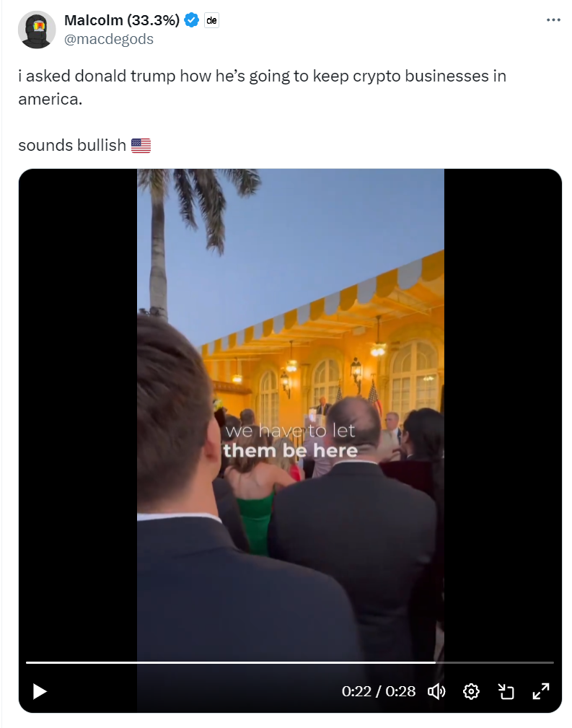Click the 0:22 / 0:28 time display

pos(379,691)
